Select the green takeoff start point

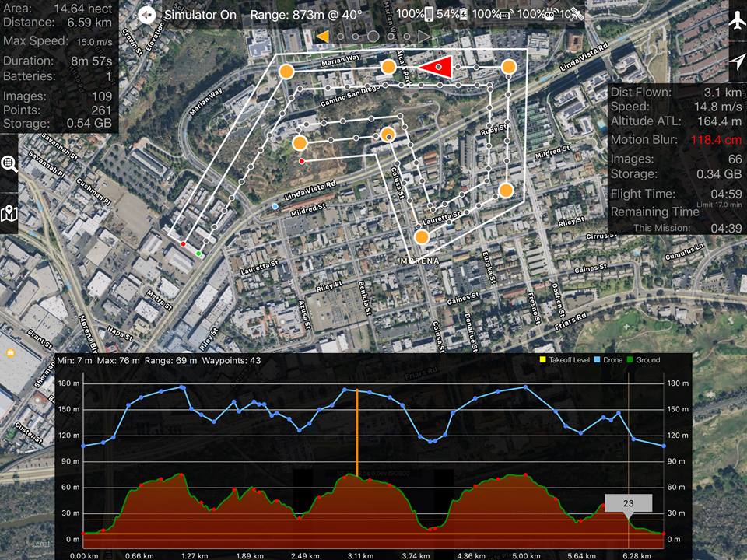[198, 254]
